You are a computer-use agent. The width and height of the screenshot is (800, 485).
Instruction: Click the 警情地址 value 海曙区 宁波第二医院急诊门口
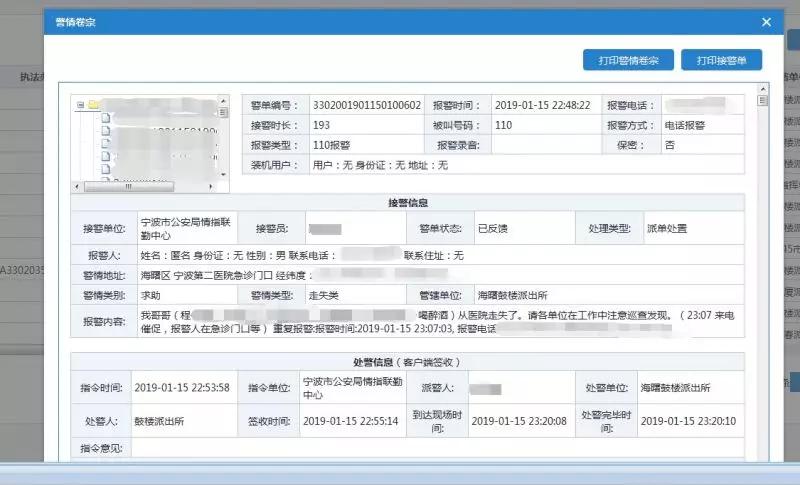coord(207,275)
